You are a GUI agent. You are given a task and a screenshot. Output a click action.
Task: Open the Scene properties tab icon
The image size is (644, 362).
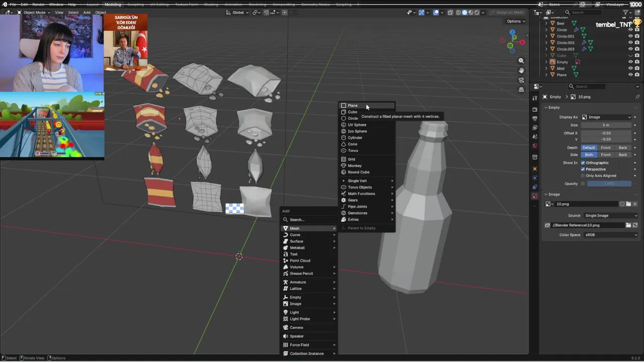(535, 137)
